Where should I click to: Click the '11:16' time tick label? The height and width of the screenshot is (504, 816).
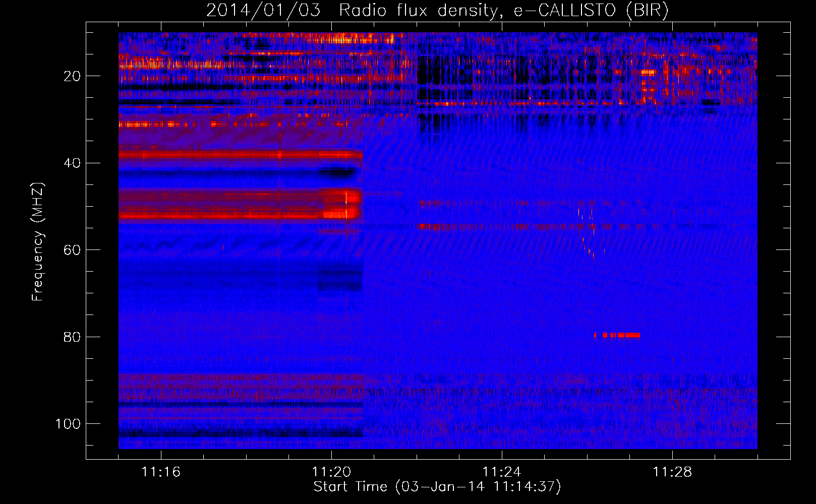pos(161,472)
